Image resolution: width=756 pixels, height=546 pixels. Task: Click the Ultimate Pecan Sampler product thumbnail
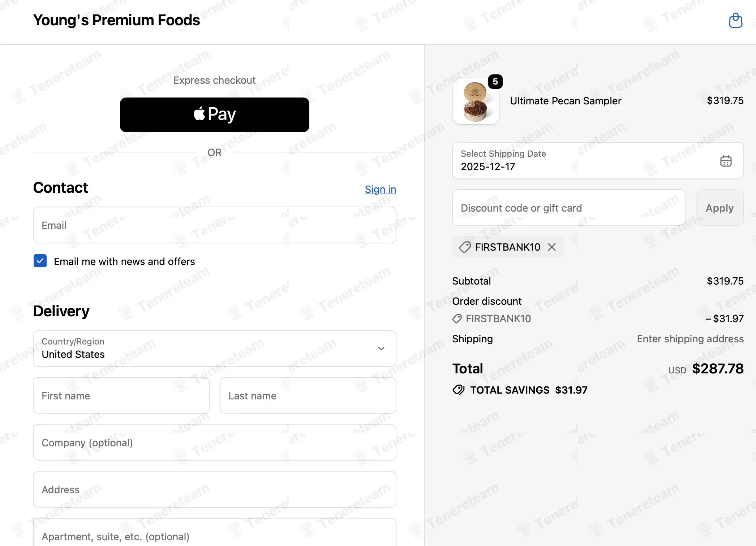pyautogui.click(x=476, y=102)
